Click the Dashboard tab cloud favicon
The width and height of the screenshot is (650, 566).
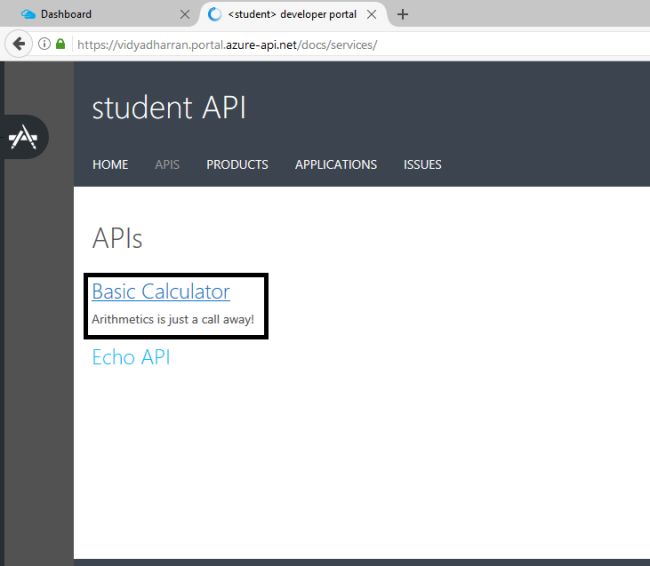[28, 15]
